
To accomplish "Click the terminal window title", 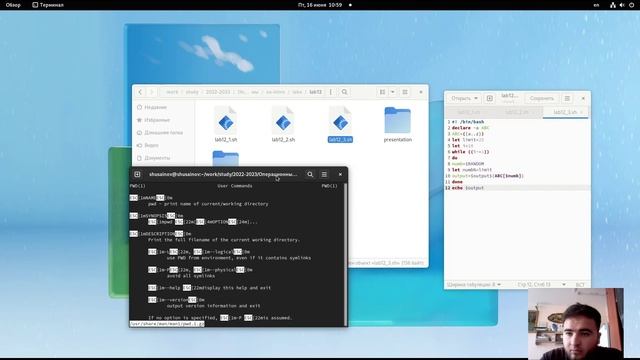I will [223, 174].
